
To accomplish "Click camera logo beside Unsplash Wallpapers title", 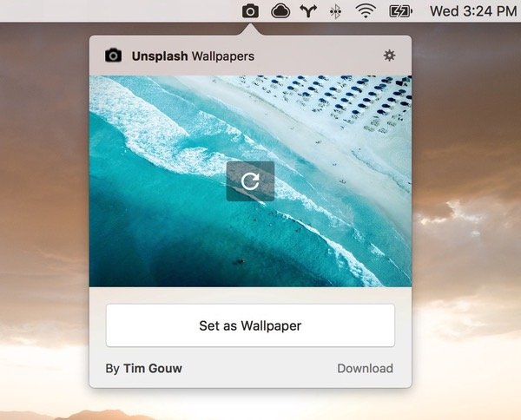I will click(113, 56).
